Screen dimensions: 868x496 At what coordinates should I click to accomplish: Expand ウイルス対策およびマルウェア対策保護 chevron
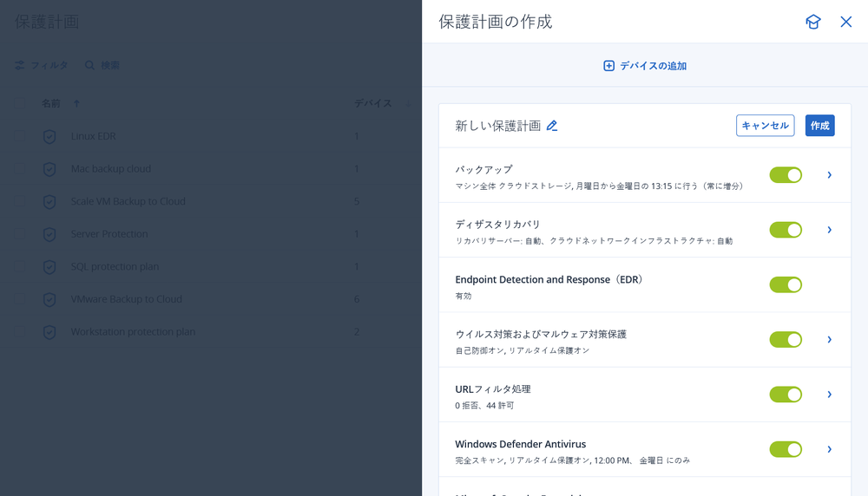tap(829, 340)
